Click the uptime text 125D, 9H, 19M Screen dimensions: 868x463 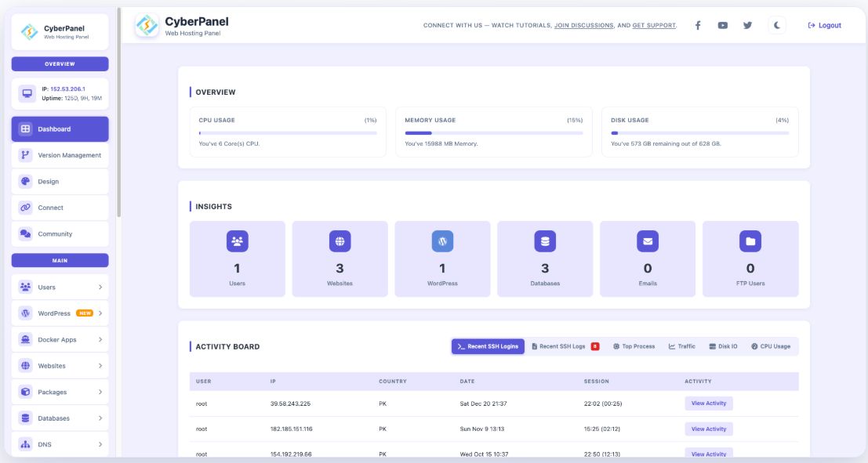[83, 99]
